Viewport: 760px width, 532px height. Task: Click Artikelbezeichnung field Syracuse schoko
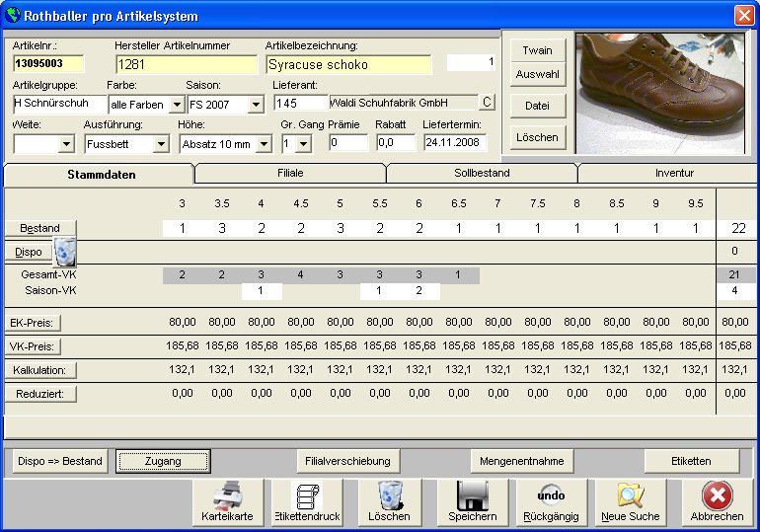tap(348, 64)
